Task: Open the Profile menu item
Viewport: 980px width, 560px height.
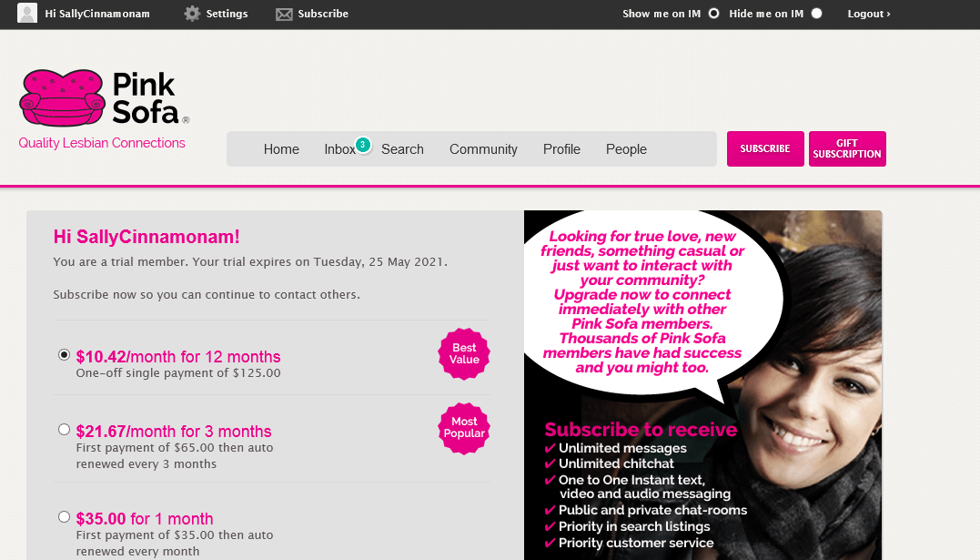Action: point(561,149)
